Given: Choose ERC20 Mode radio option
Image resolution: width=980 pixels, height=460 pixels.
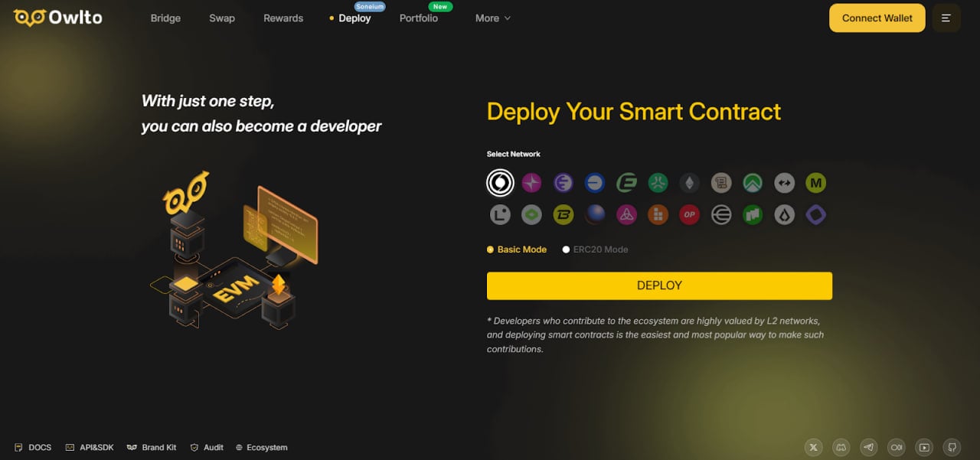Looking at the screenshot, I should [x=596, y=250].
